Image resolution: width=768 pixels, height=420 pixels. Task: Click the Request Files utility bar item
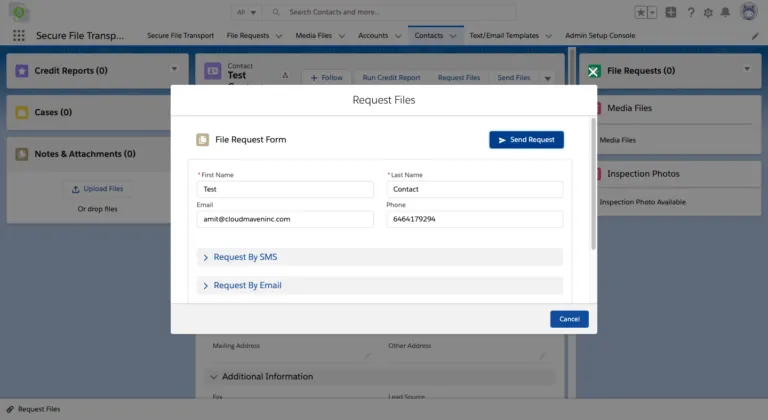(33, 409)
